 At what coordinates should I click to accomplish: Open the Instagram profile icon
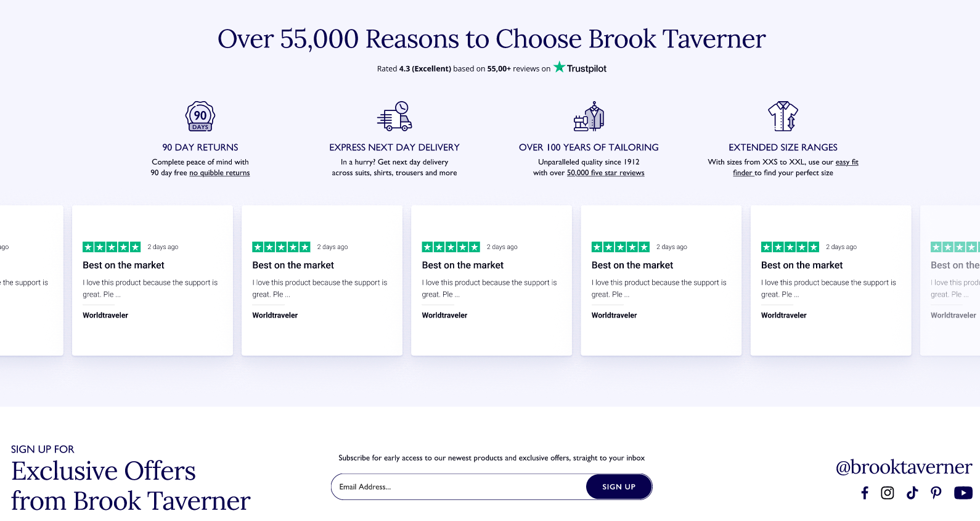888,493
